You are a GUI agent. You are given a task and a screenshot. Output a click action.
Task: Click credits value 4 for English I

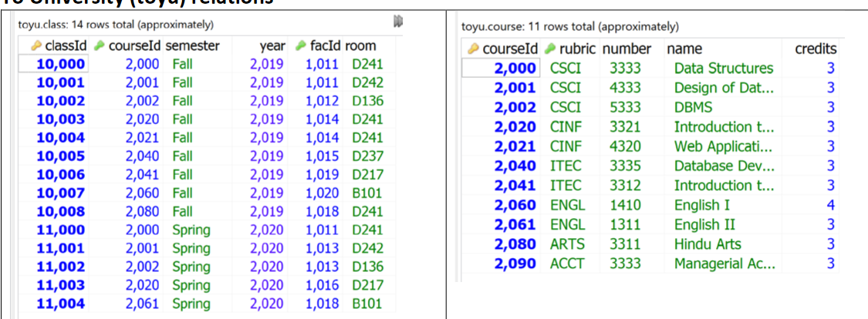click(830, 205)
